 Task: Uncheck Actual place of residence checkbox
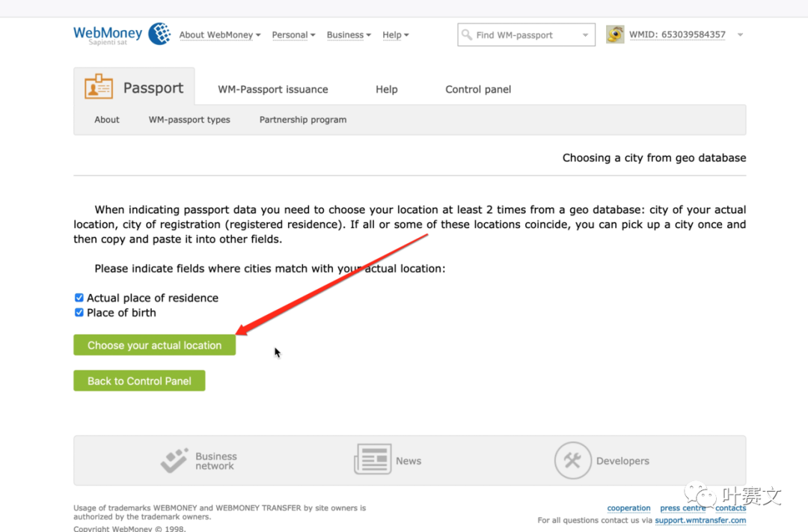79,298
